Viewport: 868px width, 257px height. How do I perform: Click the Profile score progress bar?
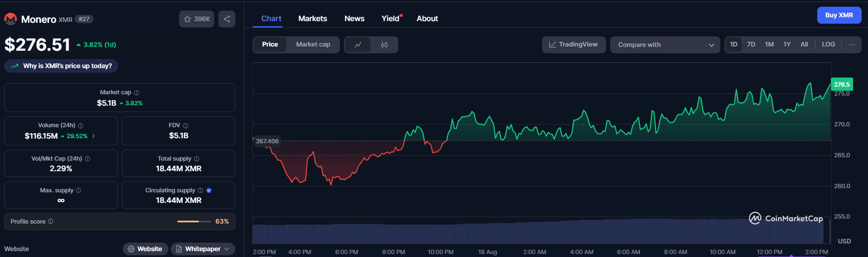point(194,221)
